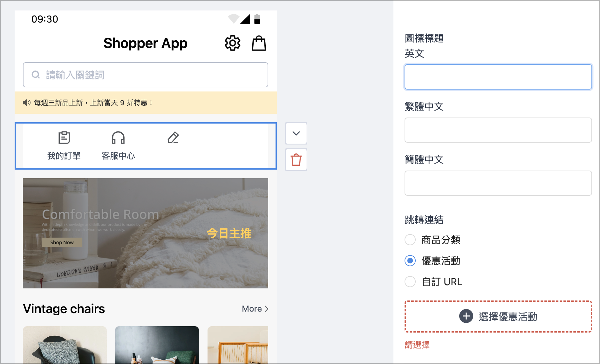
Task: Open the black chair with pillow thumbnail
Action: coord(65,345)
